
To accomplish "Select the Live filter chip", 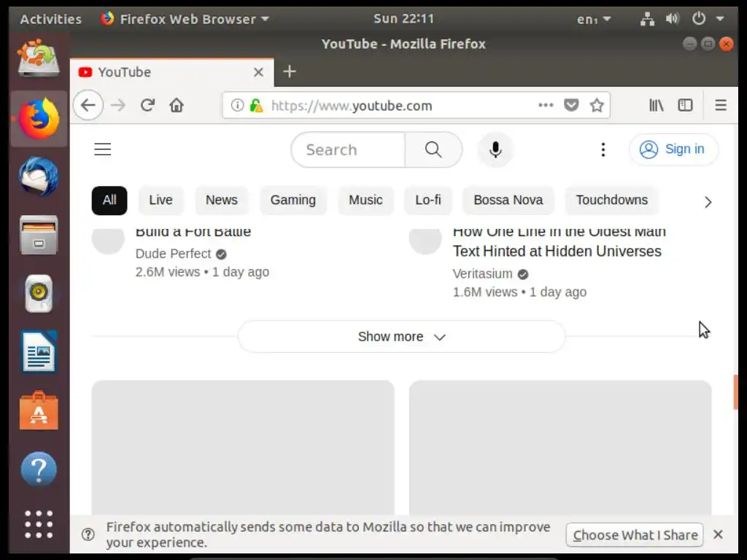I will point(160,201).
